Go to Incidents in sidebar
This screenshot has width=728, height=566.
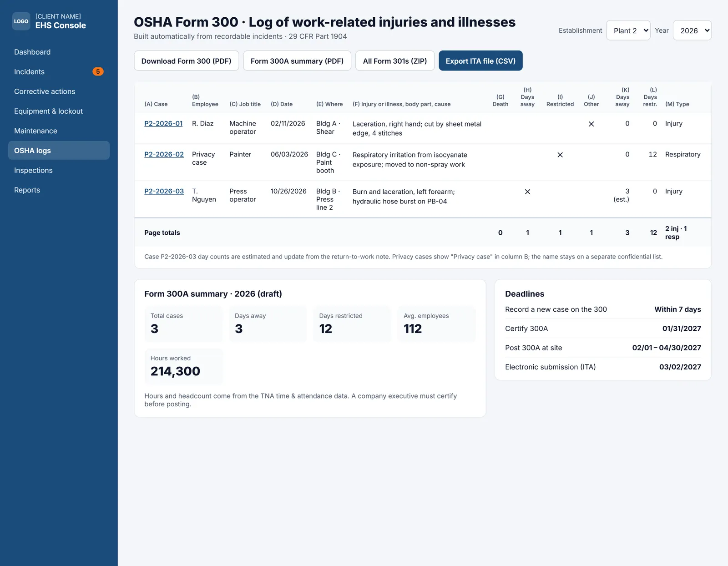click(x=59, y=71)
